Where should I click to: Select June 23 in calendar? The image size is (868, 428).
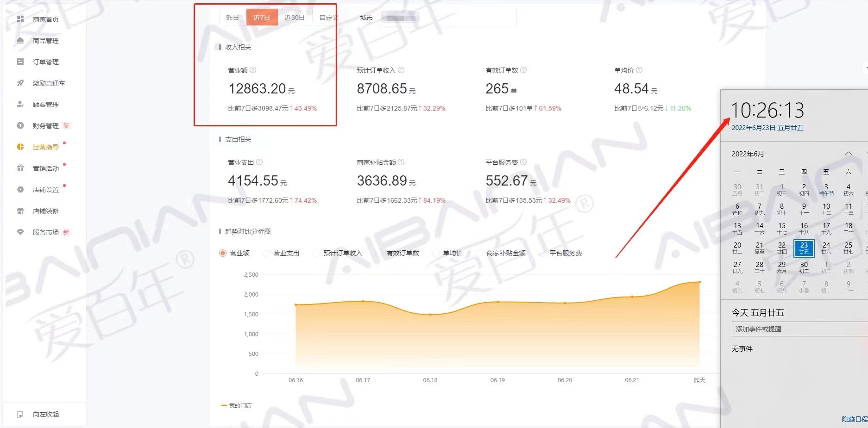click(804, 248)
